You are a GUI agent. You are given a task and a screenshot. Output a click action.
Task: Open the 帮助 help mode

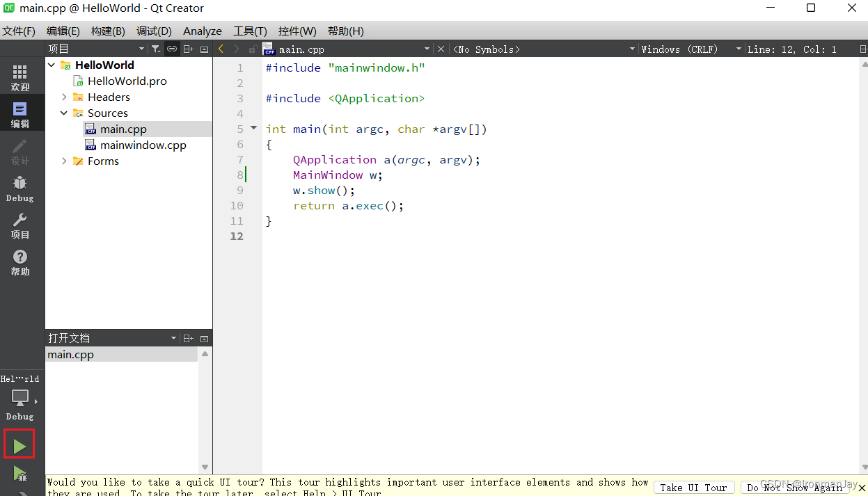(20, 262)
